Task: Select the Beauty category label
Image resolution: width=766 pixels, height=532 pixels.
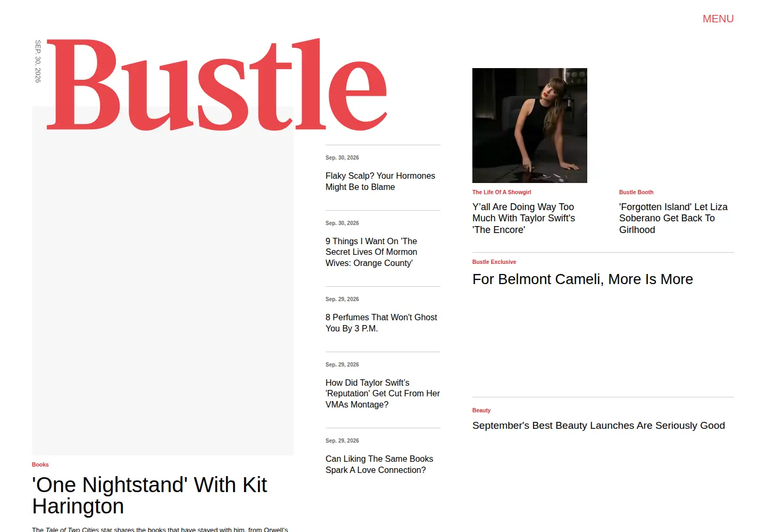Action: pos(481,410)
